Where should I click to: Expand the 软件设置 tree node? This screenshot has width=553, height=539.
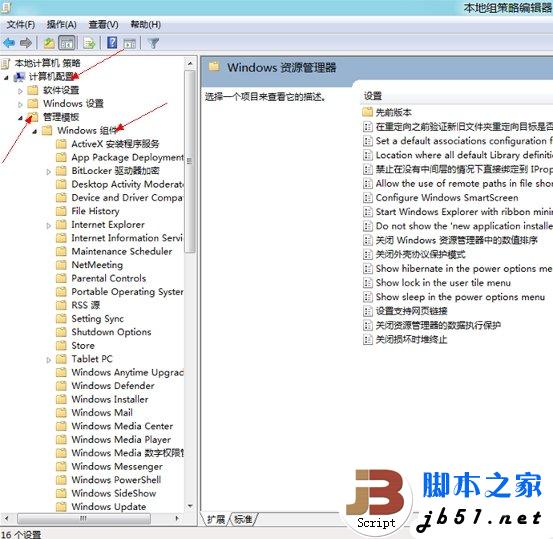[20, 91]
